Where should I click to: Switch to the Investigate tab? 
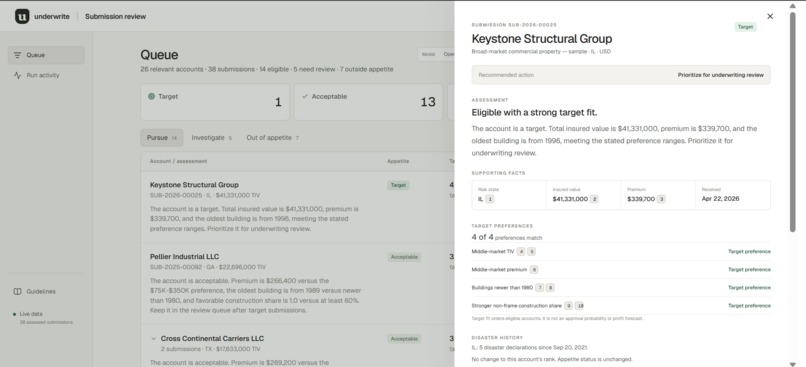211,138
